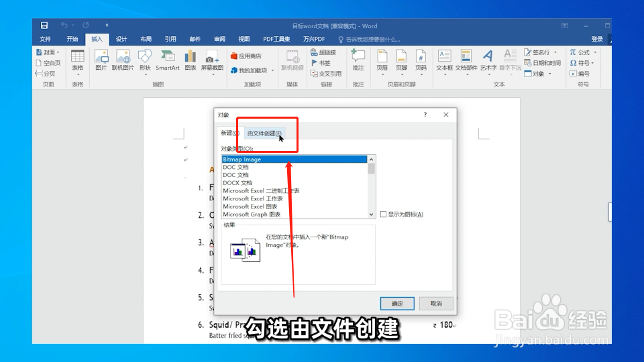
Task: Click the 联机视频 online video icon
Action: [292, 60]
